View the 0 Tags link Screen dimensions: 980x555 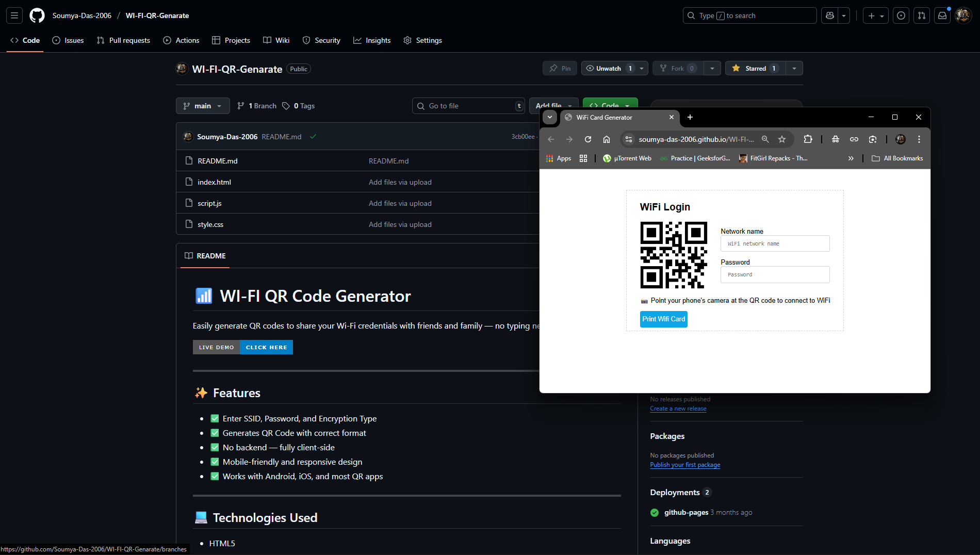click(299, 106)
